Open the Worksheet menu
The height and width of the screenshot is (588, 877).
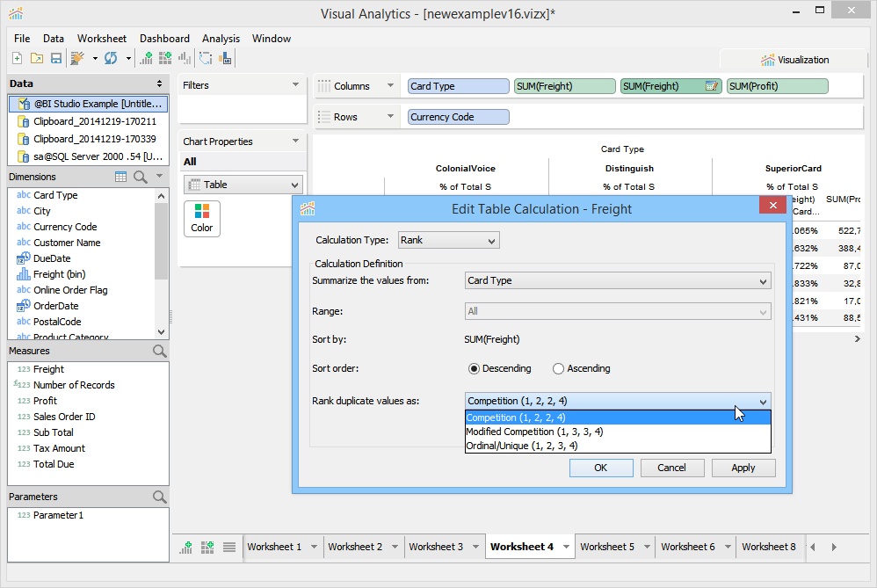point(101,39)
